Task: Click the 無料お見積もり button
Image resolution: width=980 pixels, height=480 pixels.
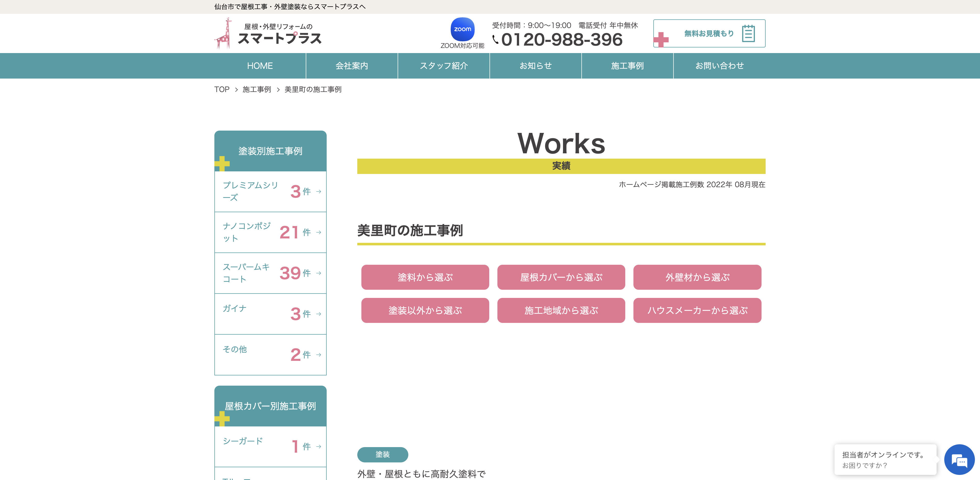Action: point(709,33)
